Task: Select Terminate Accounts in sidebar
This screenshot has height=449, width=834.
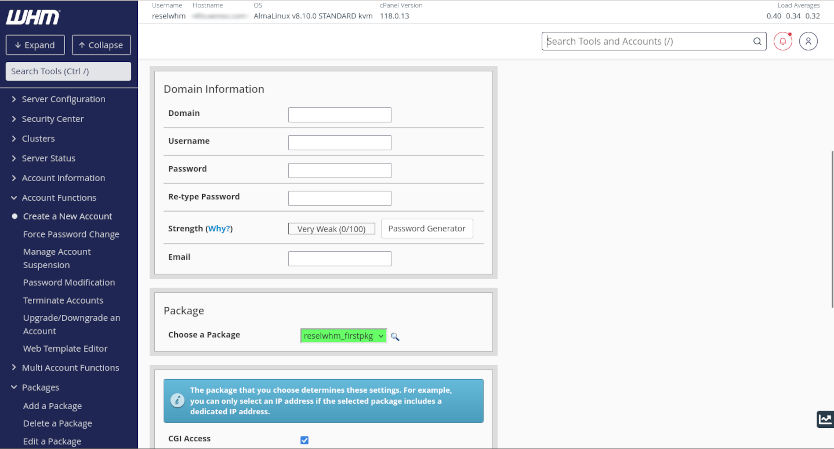Action: (x=63, y=300)
